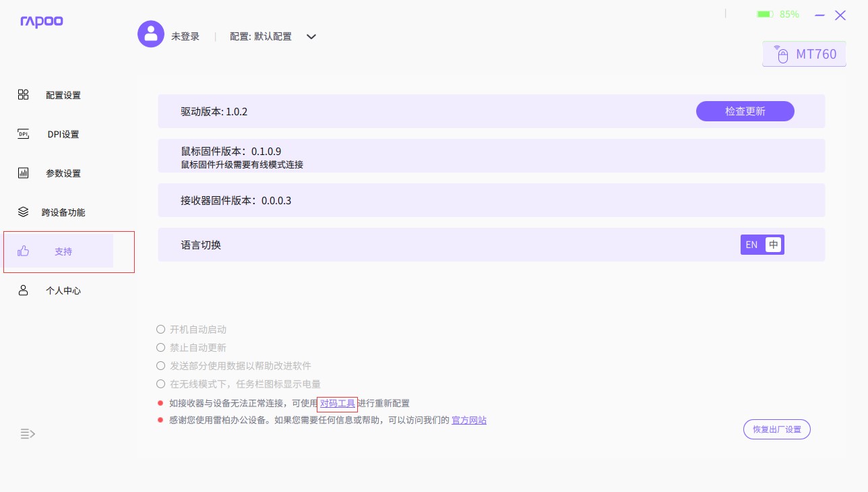Switch language to EN

coord(751,245)
